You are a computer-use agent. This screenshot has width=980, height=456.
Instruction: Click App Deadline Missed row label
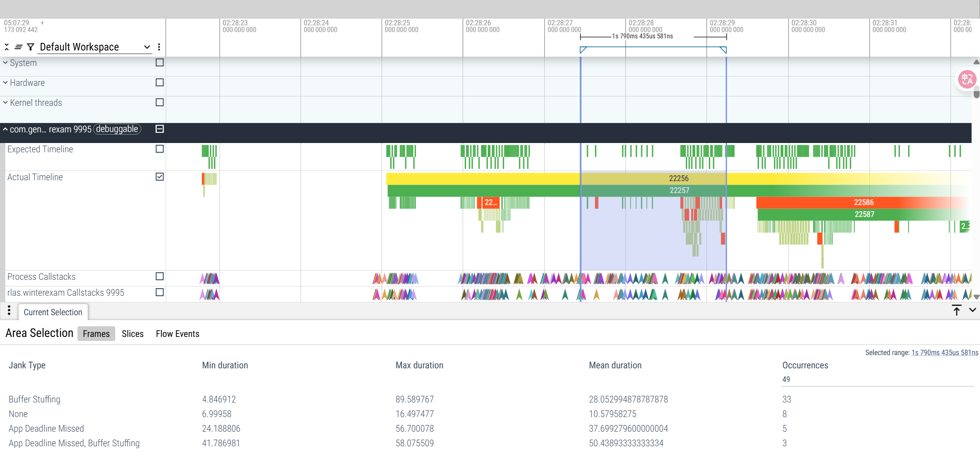coord(46,429)
